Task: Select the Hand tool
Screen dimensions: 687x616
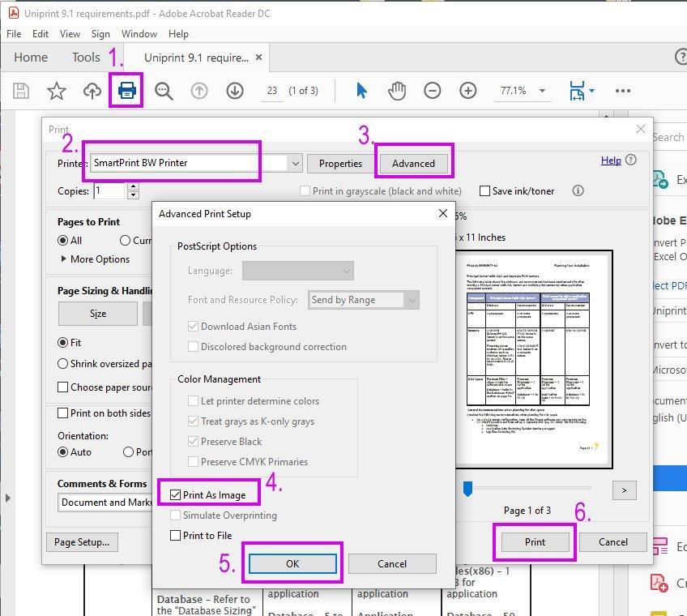Action: point(396,91)
